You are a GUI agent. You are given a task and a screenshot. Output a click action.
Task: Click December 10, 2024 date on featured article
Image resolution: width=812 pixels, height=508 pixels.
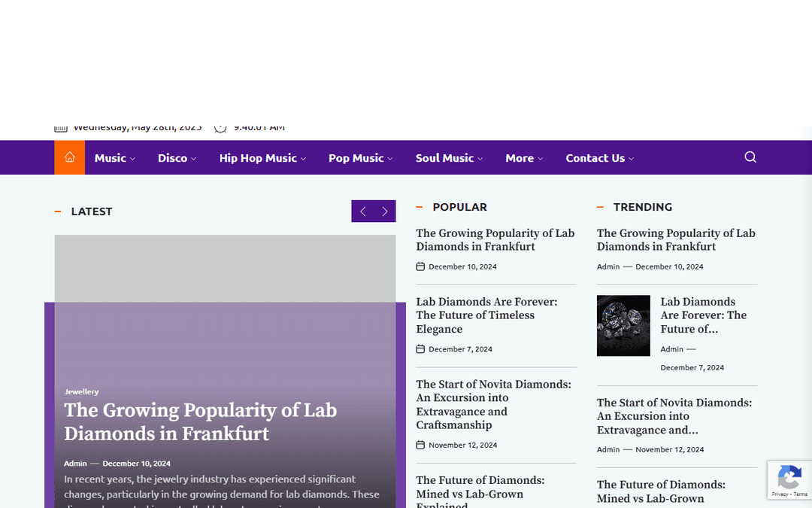pos(136,464)
